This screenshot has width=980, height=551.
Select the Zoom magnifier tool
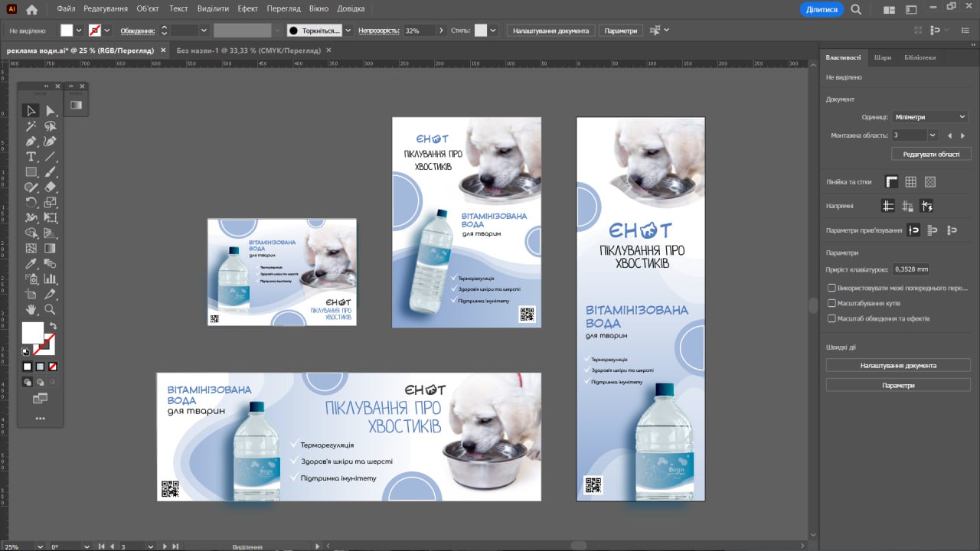[x=50, y=309]
